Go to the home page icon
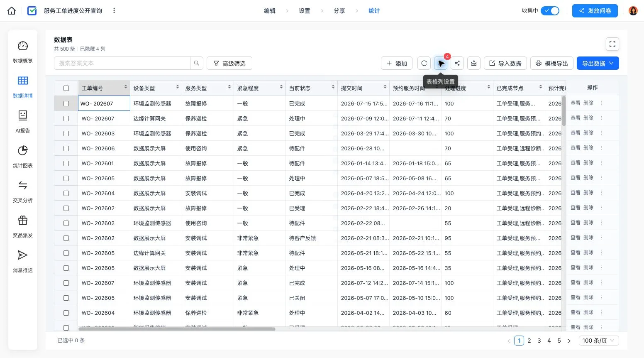 (x=12, y=11)
